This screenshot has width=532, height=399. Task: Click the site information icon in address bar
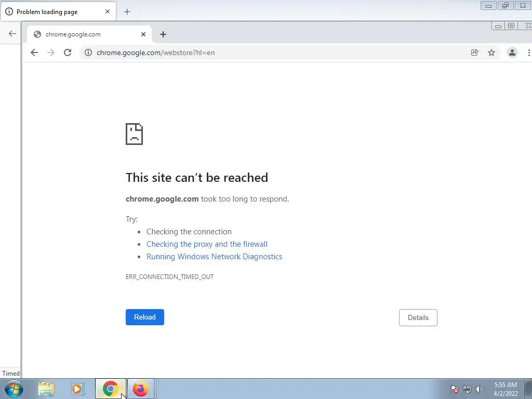point(88,52)
